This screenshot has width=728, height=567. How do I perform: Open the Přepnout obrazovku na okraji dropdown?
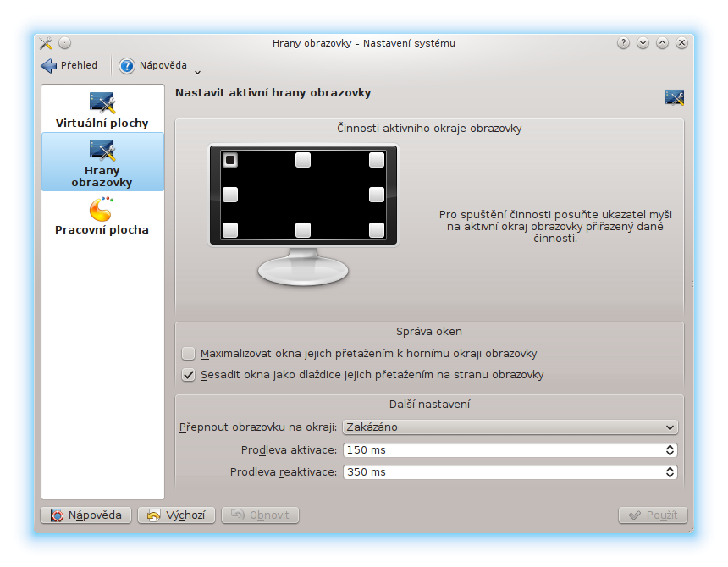click(x=510, y=427)
